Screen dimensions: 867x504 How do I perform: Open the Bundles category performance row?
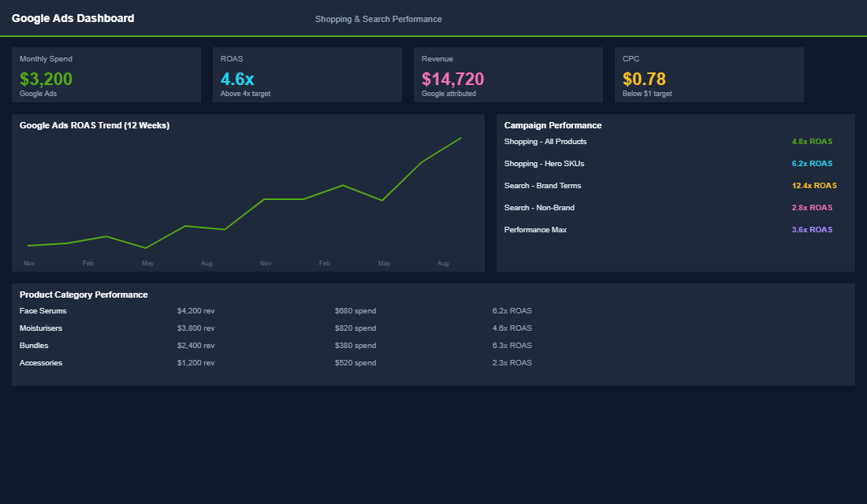tap(35, 345)
